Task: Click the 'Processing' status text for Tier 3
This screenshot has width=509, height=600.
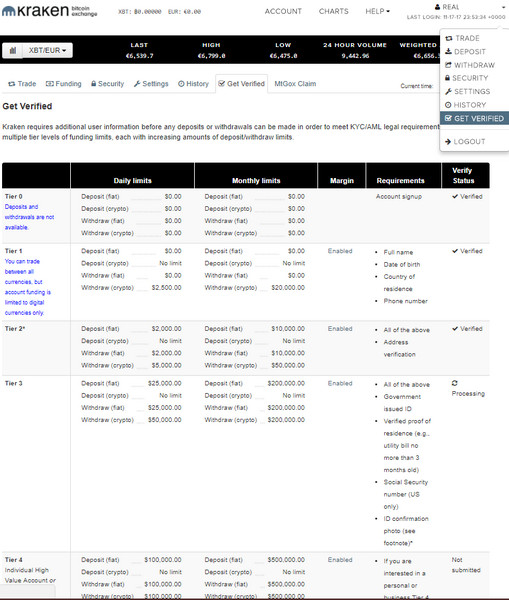Action: click(x=468, y=393)
